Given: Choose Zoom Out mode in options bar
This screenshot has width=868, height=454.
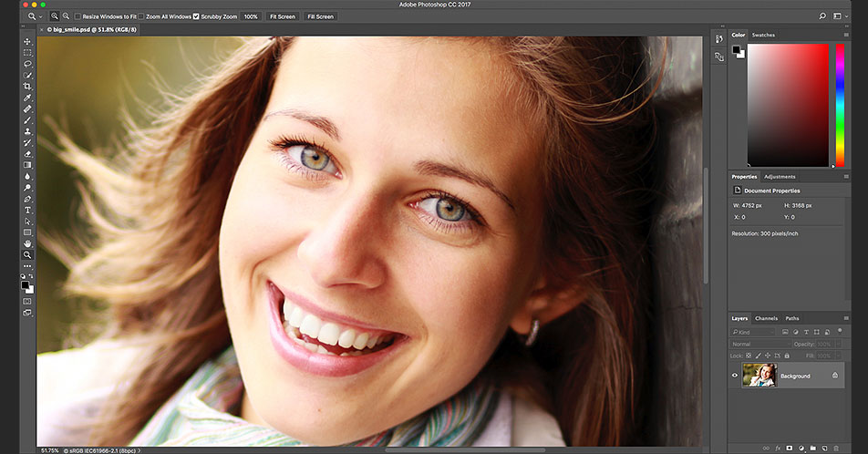Looking at the screenshot, I should [66, 16].
